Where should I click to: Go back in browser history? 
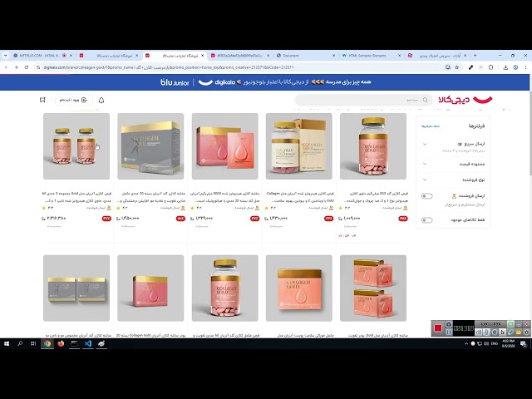pos(7,67)
